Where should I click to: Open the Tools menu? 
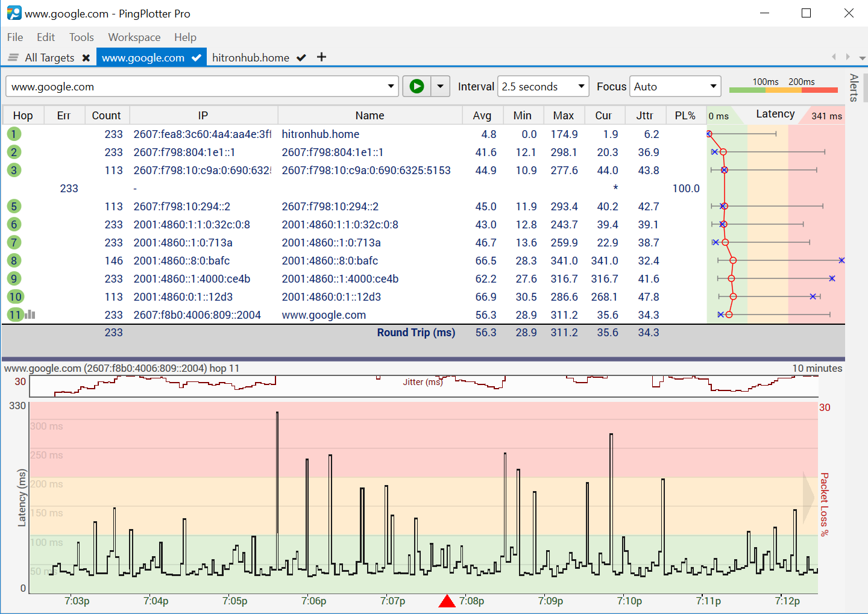click(81, 37)
